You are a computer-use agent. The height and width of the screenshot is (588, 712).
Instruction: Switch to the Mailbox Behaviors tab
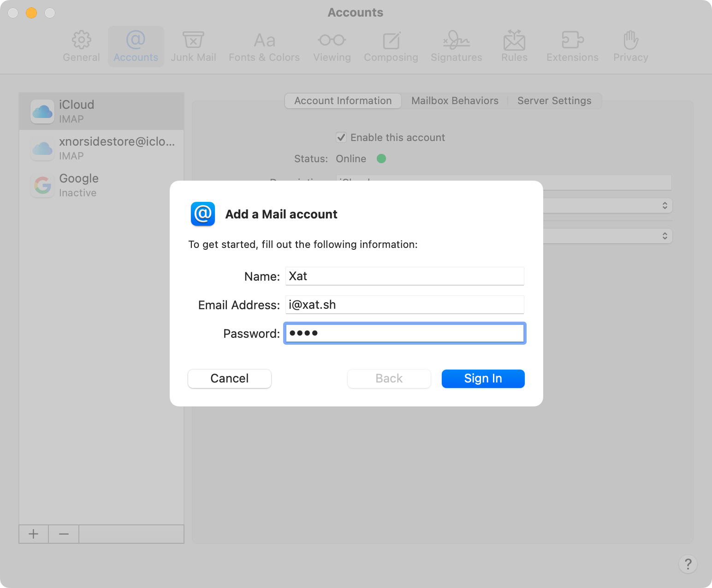tap(455, 101)
